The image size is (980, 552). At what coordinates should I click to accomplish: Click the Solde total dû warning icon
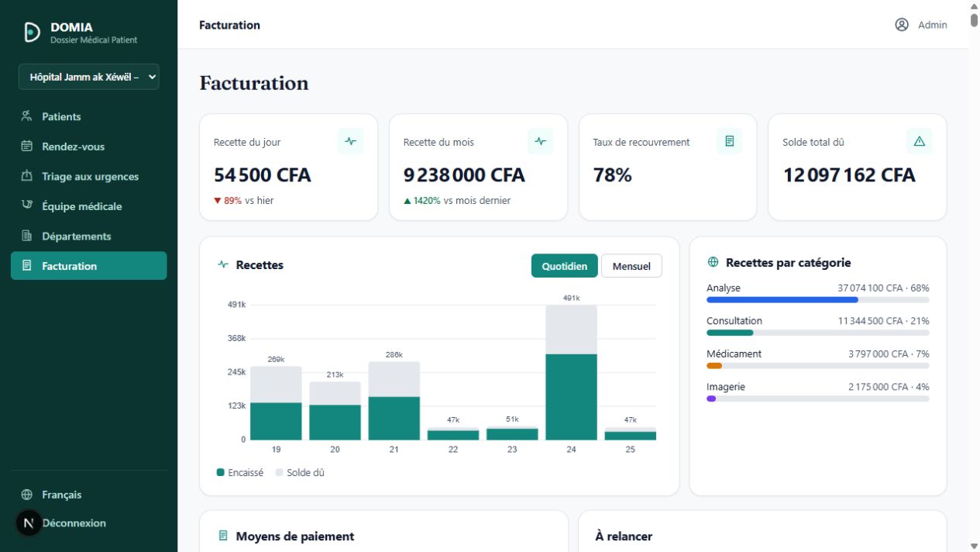point(920,141)
